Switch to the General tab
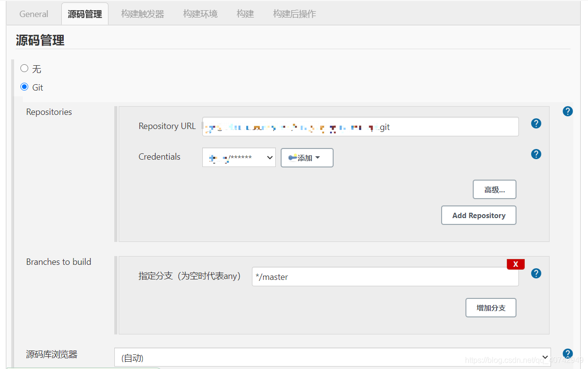The image size is (588, 369). (x=34, y=14)
